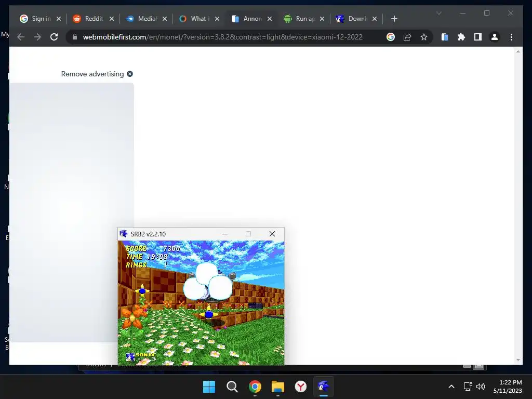Open the blue extension icon in toolbar
Viewport: 532px width, 399px height.
click(x=445, y=37)
